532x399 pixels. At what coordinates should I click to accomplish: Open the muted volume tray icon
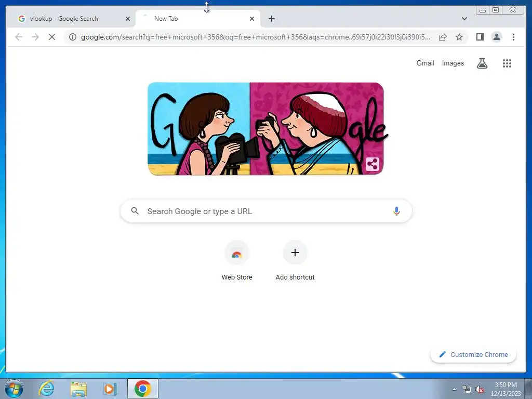tap(480, 389)
